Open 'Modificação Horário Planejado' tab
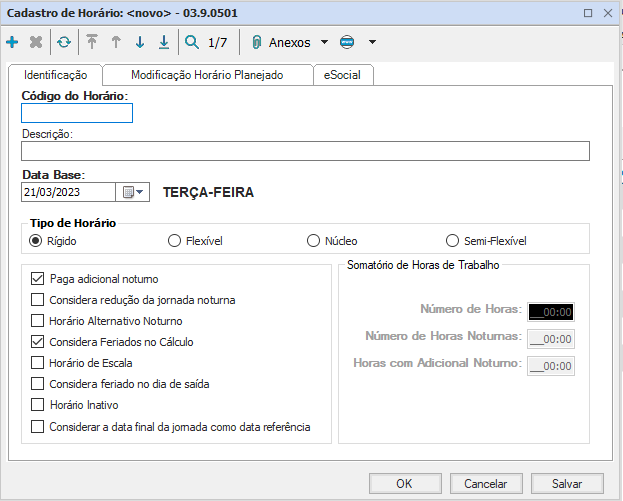The image size is (623, 501). pos(207,75)
